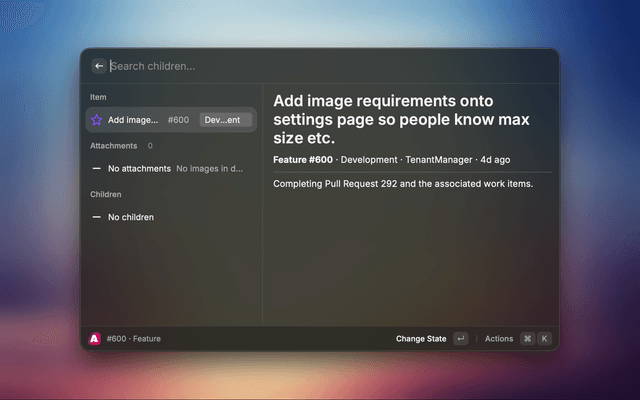Focus the Search children input field
The image size is (640, 400).
(x=330, y=66)
